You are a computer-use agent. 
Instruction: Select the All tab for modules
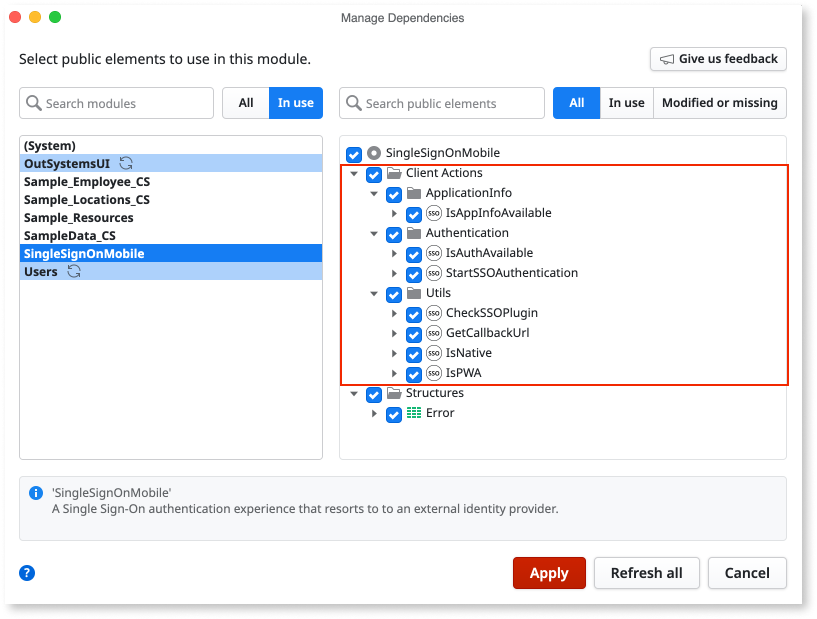[x=246, y=102]
